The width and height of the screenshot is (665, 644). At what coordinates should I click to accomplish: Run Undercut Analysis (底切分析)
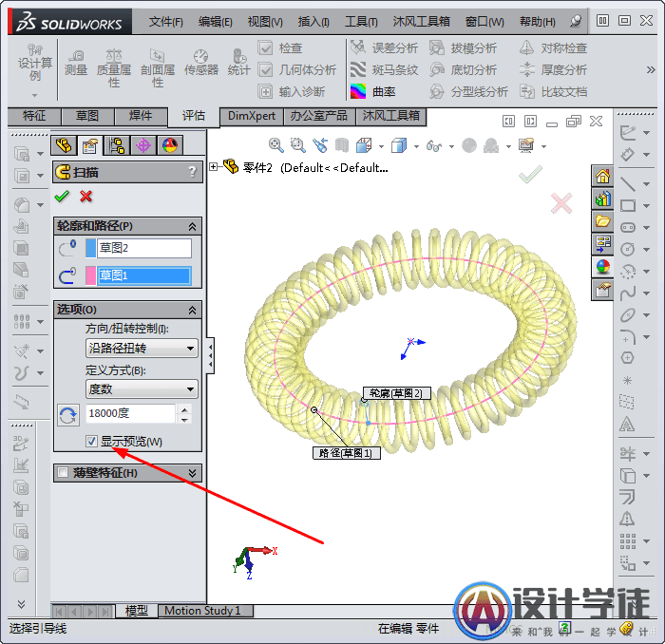463,69
